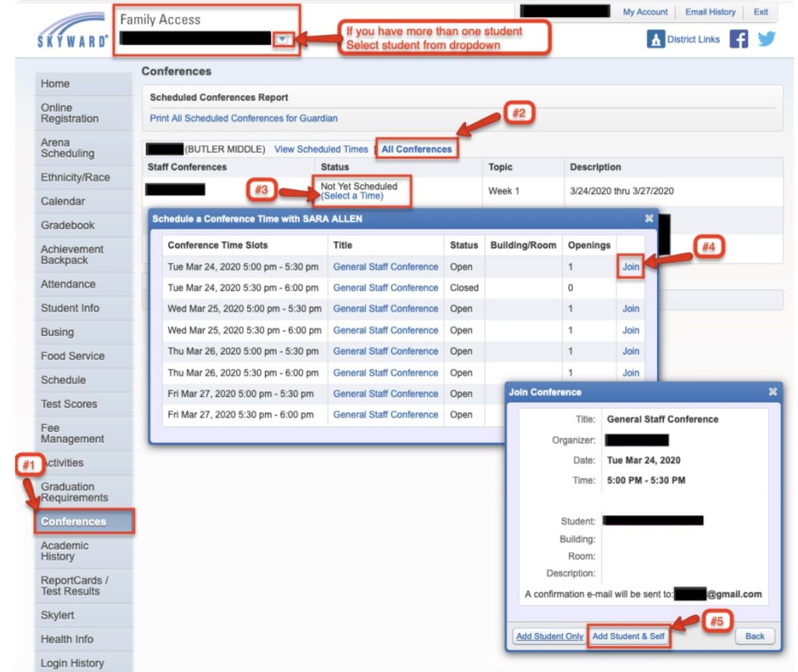Open the District Links text link
Screen dimensions: 798x672
tap(693, 39)
